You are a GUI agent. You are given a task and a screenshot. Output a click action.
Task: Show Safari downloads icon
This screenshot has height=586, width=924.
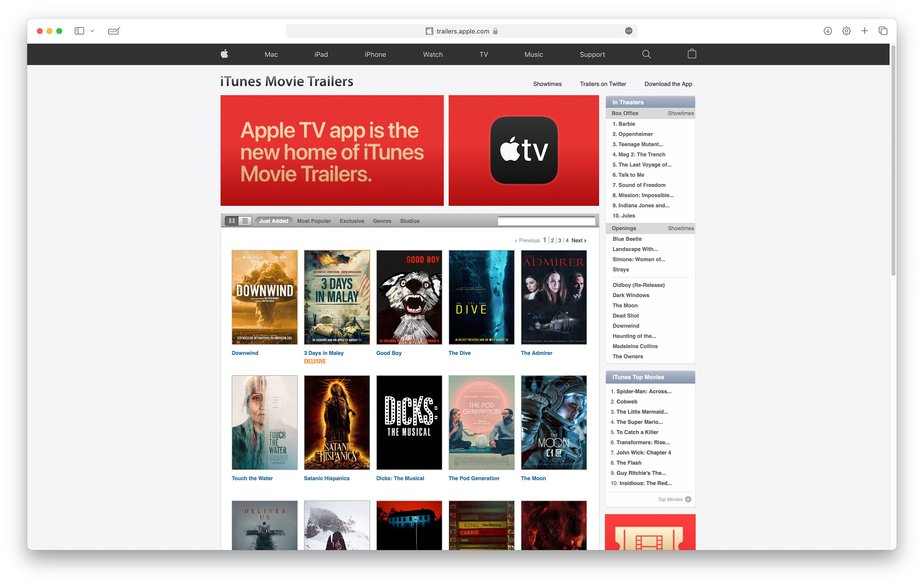[827, 31]
